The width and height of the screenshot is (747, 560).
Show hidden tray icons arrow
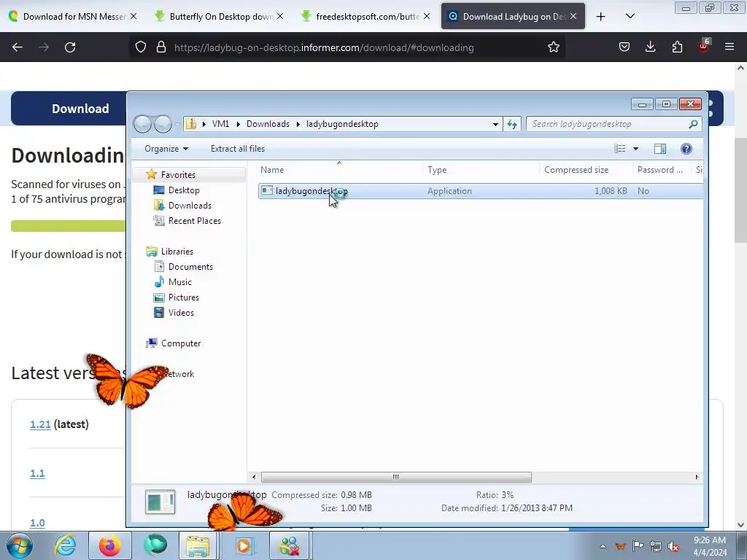coord(603,546)
